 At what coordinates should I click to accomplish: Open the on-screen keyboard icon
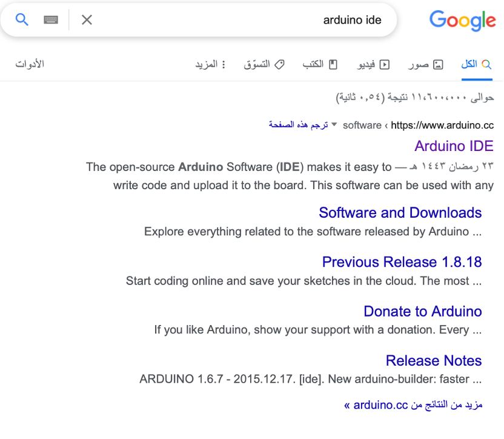tap(51, 19)
